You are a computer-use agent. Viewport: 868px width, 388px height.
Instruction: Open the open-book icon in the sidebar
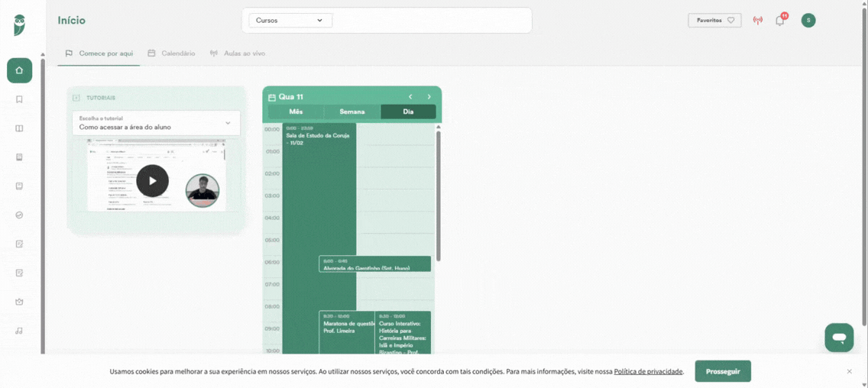point(19,128)
